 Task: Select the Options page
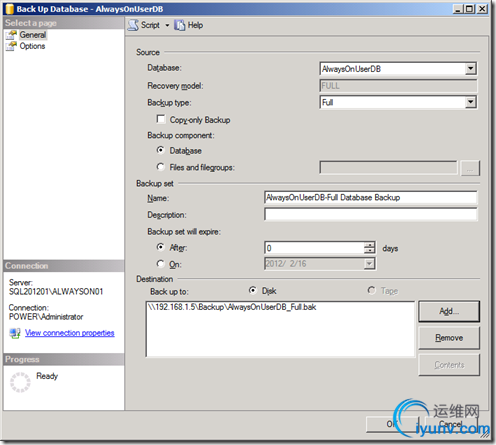click(32, 46)
